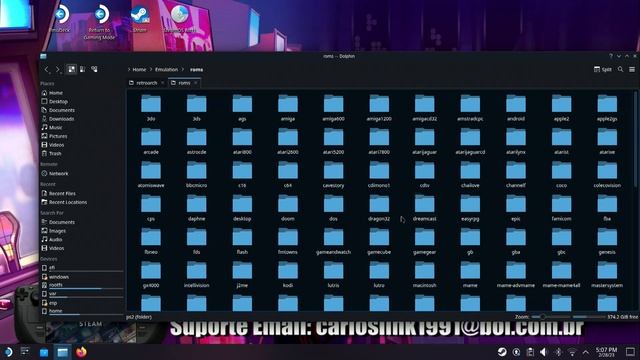Image resolution: width=640 pixels, height=360 pixels.
Task: Navigate to Emulation in the breadcrumb
Action: coord(166,69)
